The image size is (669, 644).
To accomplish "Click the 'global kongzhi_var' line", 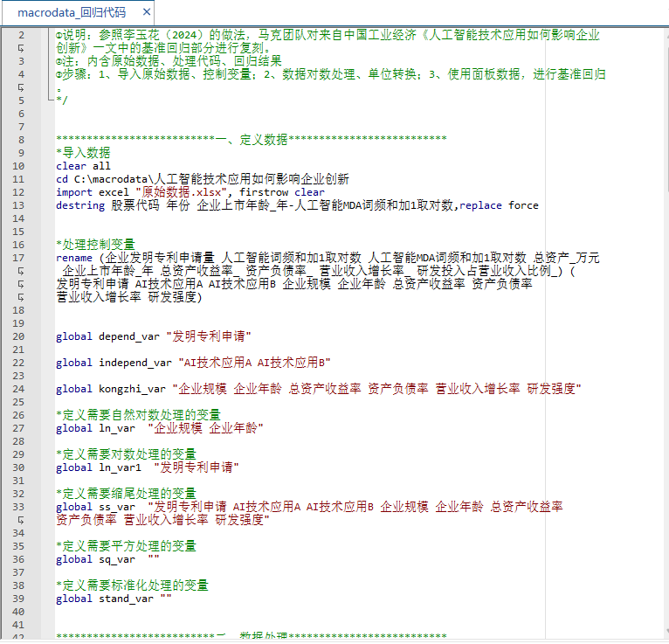I will (319, 389).
